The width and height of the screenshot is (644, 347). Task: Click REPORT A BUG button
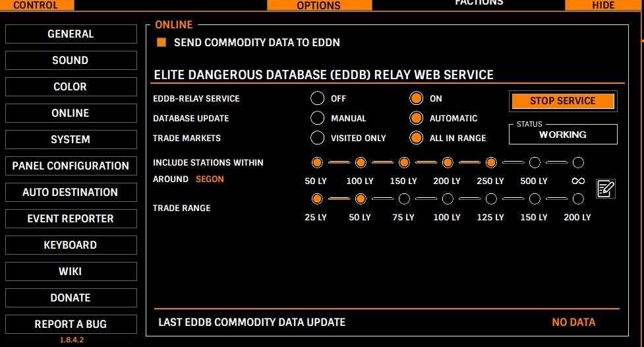[x=71, y=324]
